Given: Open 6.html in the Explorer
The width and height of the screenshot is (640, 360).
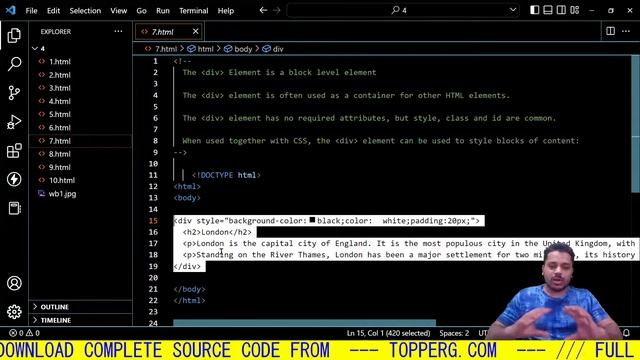Looking at the screenshot, I should [80, 128].
